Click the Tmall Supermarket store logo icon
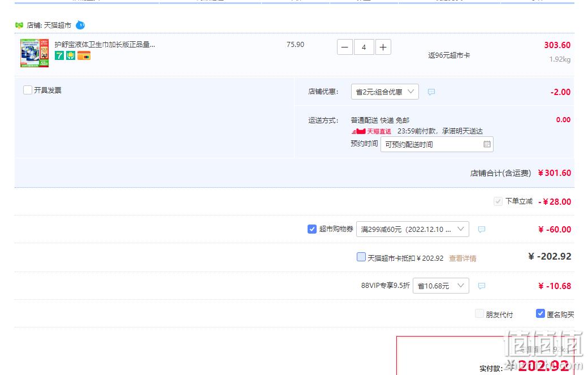 pos(19,25)
